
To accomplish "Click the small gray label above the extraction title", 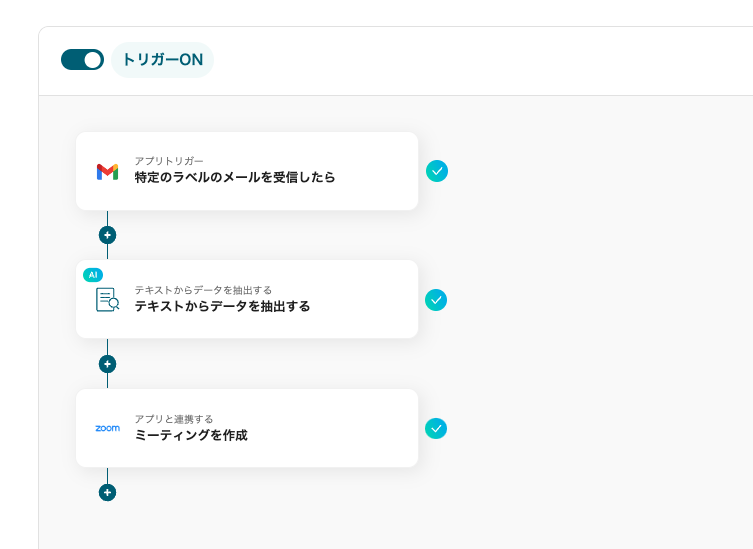I will (x=203, y=290).
